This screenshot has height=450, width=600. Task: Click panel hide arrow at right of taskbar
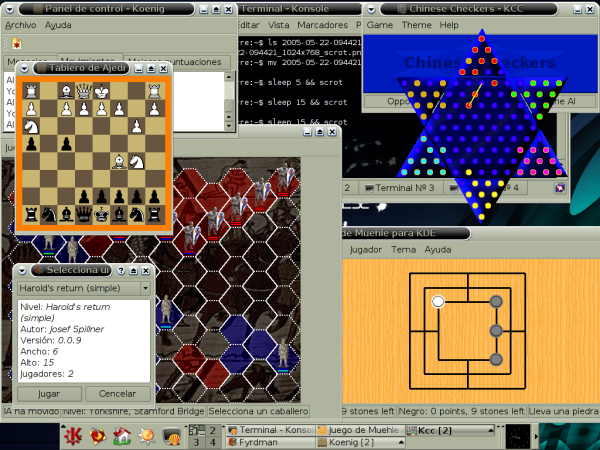(536, 436)
